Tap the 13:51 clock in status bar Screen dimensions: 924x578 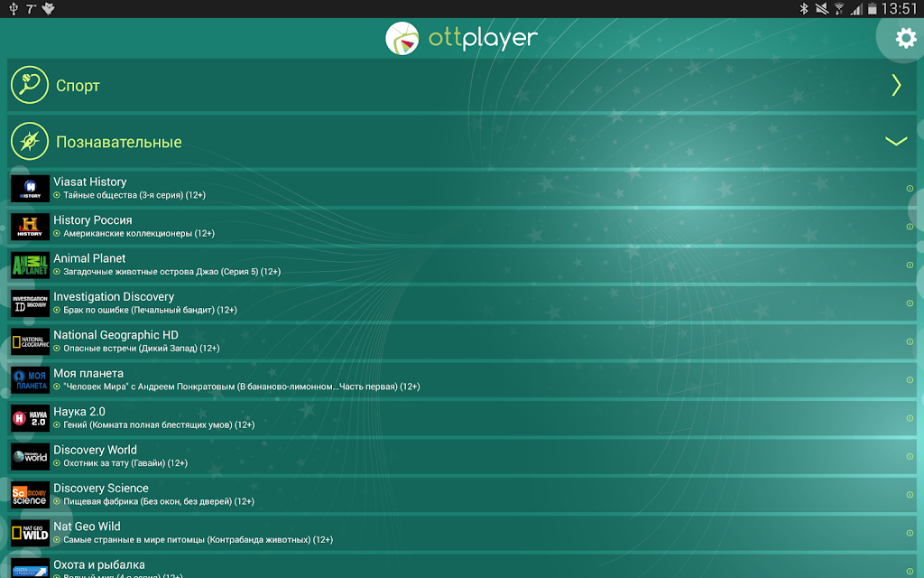[900, 9]
